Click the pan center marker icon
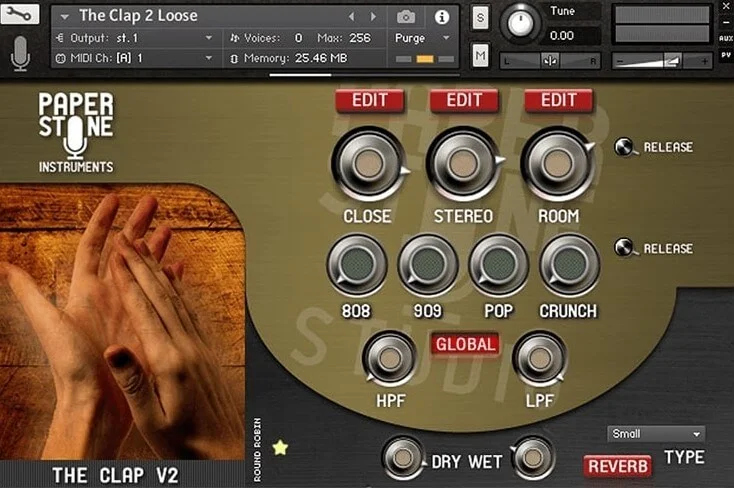 (x=550, y=61)
